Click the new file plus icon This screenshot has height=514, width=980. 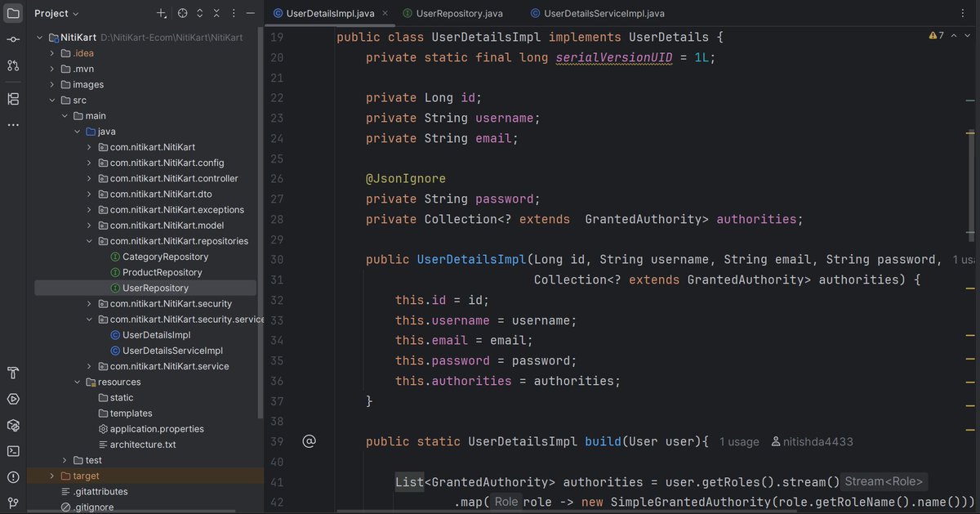[162, 14]
